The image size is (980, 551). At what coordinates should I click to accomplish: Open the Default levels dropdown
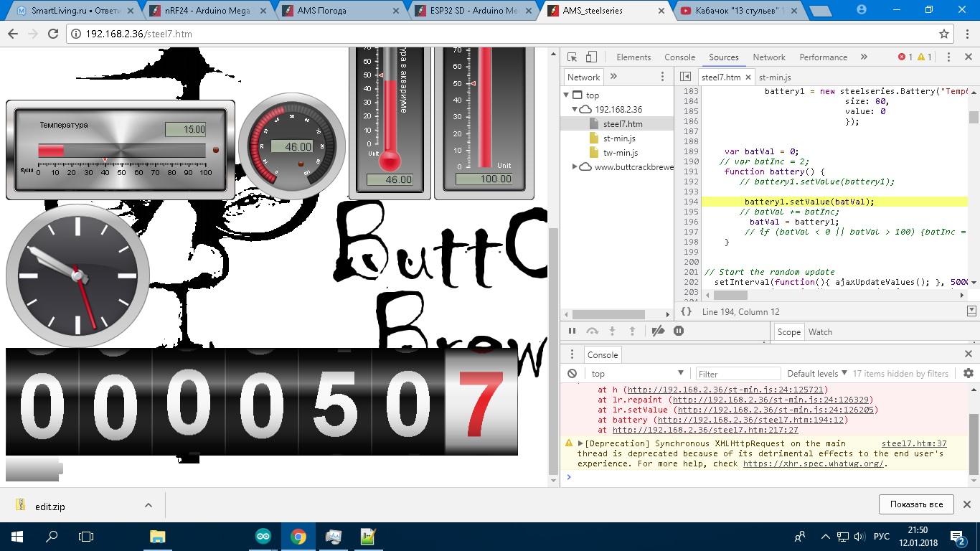816,374
